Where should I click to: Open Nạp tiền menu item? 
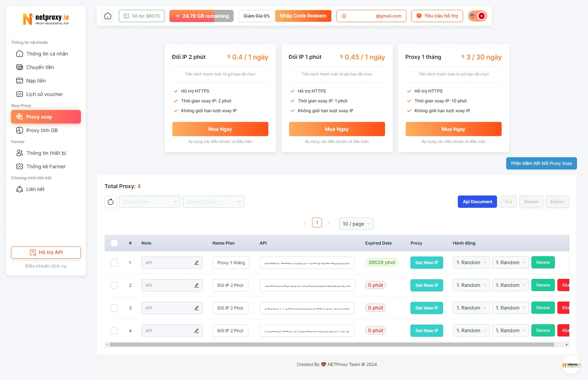pos(46,81)
